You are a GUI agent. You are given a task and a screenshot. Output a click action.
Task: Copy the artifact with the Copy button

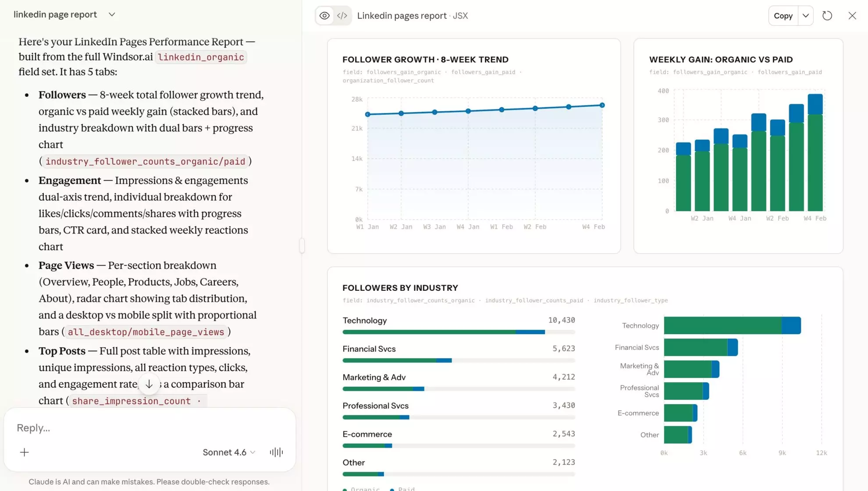[783, 15]
